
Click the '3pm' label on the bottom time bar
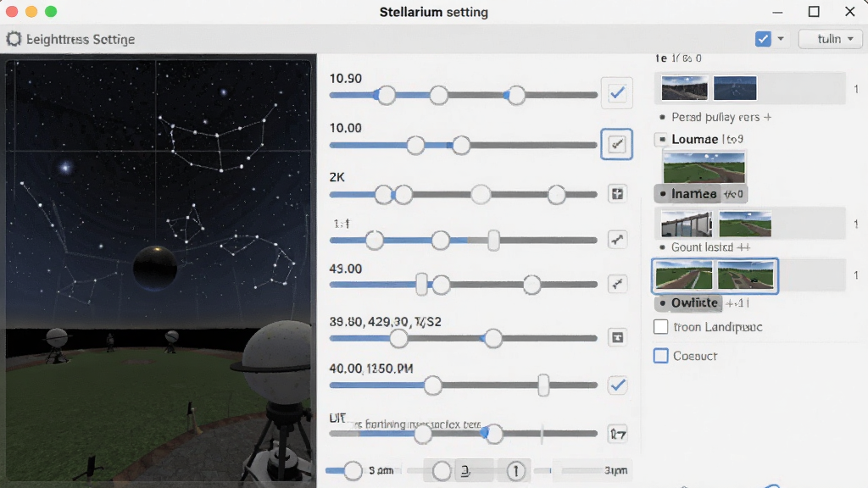click(616, 470)
